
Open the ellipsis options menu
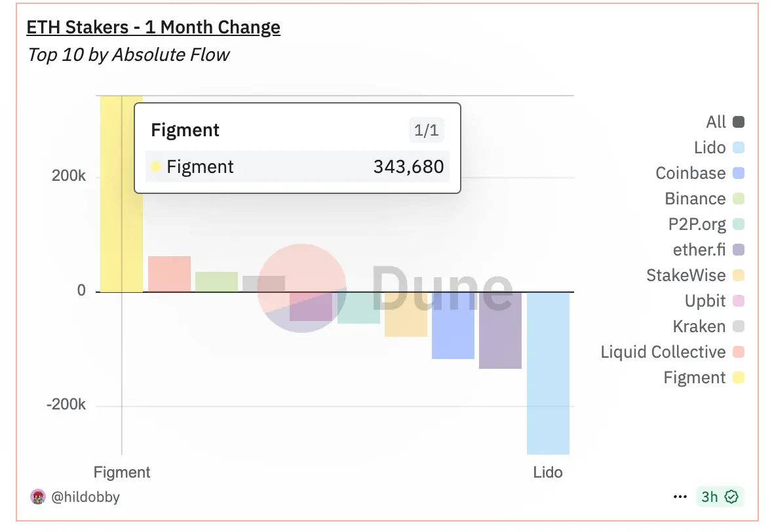(x=680, y=497)
